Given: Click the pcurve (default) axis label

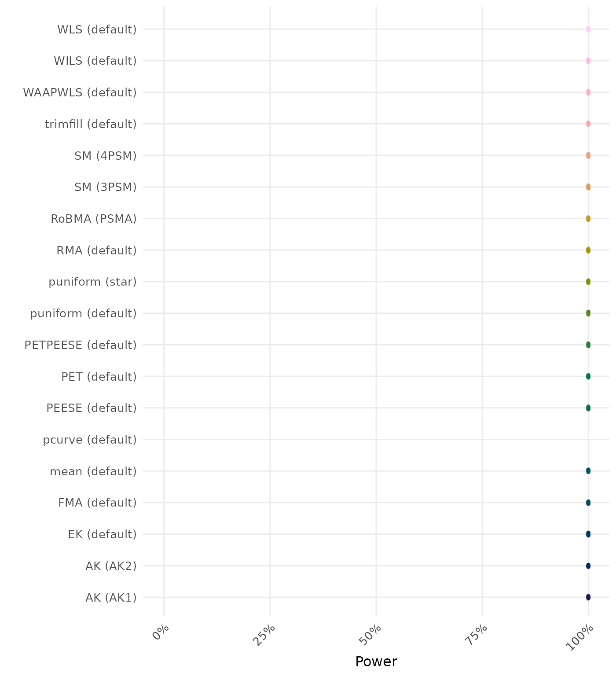Looking at the screenshot, I should tap(90, 440).
